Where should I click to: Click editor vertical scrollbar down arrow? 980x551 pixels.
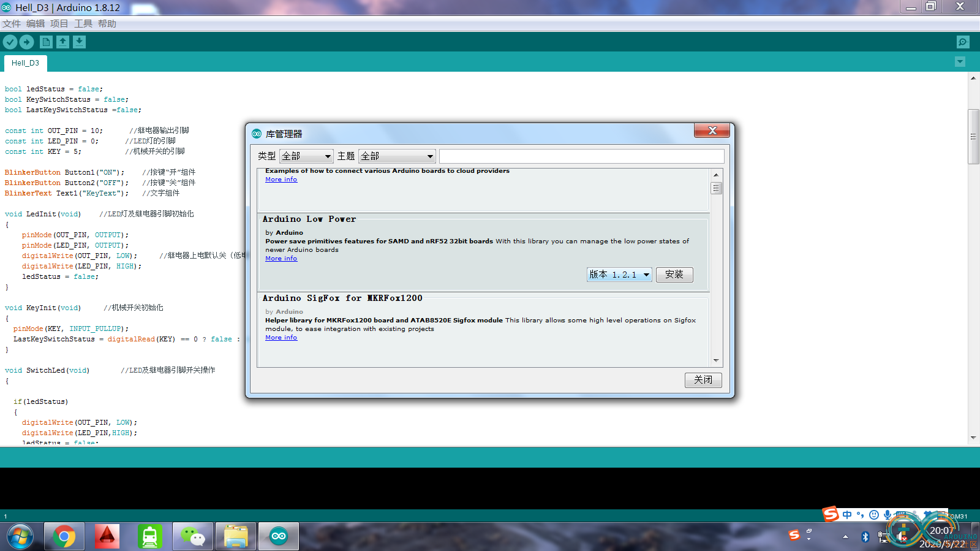[973, 438]
